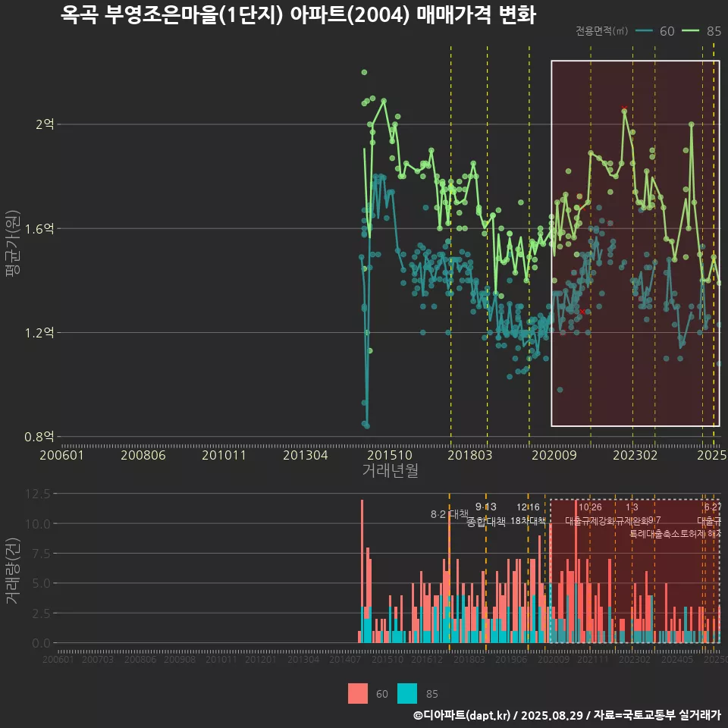Viewport: 728px width, 728px height.
Task: Click the 201803 label on price chart axis
Action: pyautogui.click(x=470, y=455)
